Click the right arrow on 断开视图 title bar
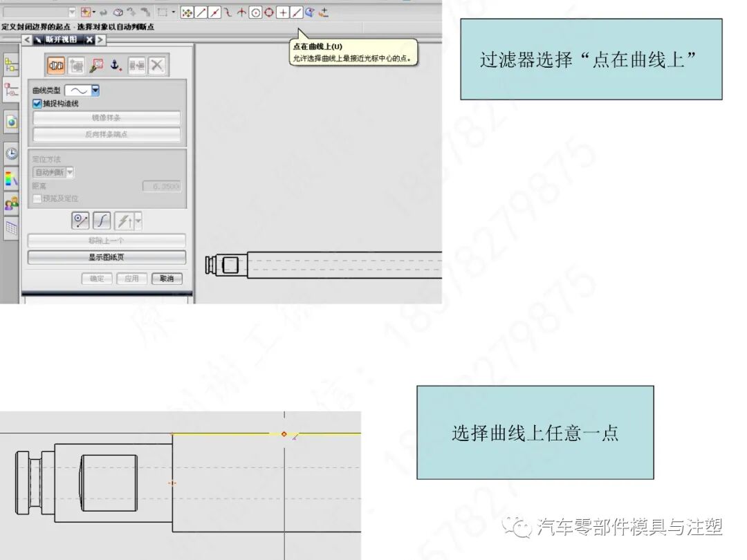The width and height of the screenshot is (747, 560). pyautogui.click(x=100, y=39)
